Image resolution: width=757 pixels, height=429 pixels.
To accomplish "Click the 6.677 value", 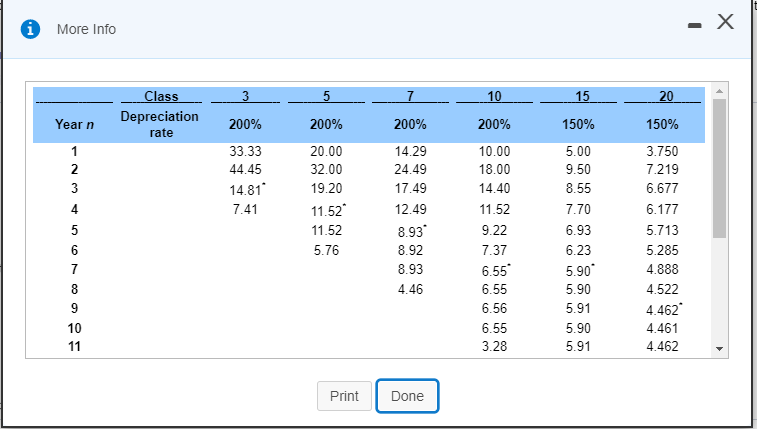I will tap(662, 188).
